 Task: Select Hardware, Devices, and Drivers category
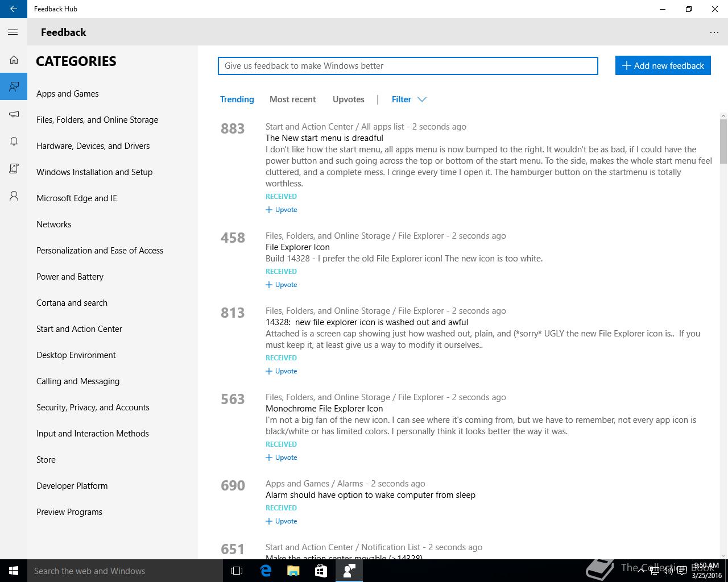click(93, 146)
